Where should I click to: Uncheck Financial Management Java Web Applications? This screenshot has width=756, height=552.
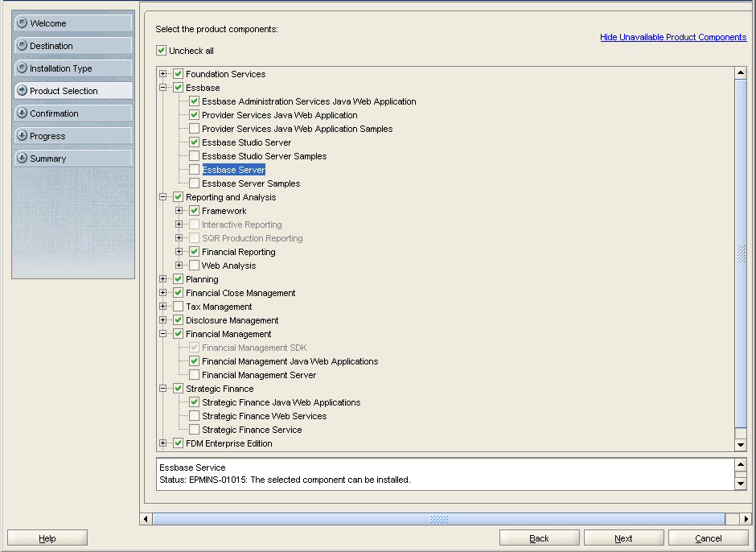tap(194, 361)
